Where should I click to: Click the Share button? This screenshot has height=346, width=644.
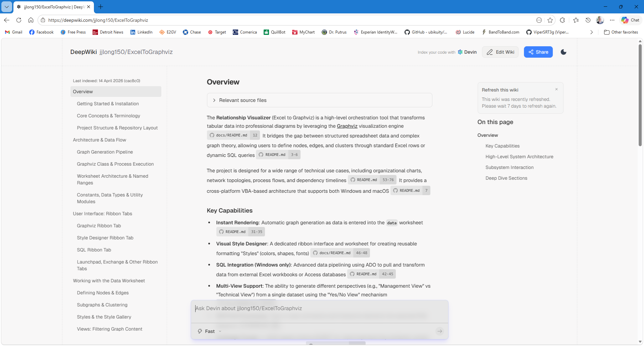(x=538, y=52)
